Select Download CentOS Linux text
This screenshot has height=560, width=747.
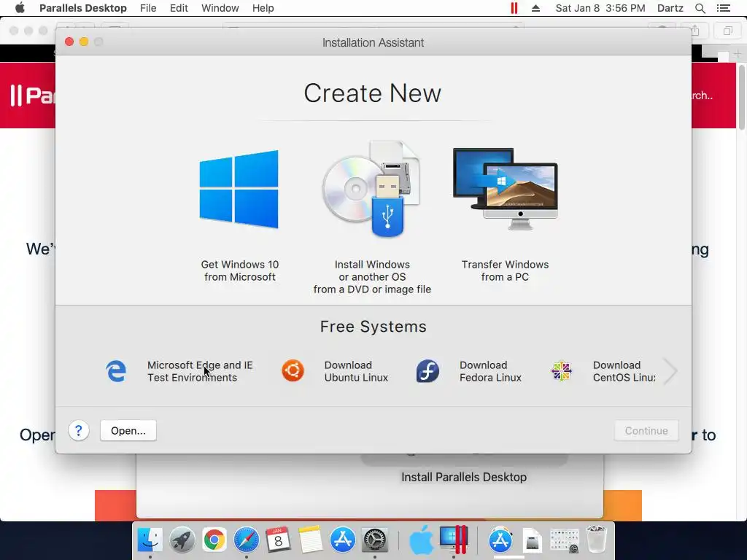point(624,371)
